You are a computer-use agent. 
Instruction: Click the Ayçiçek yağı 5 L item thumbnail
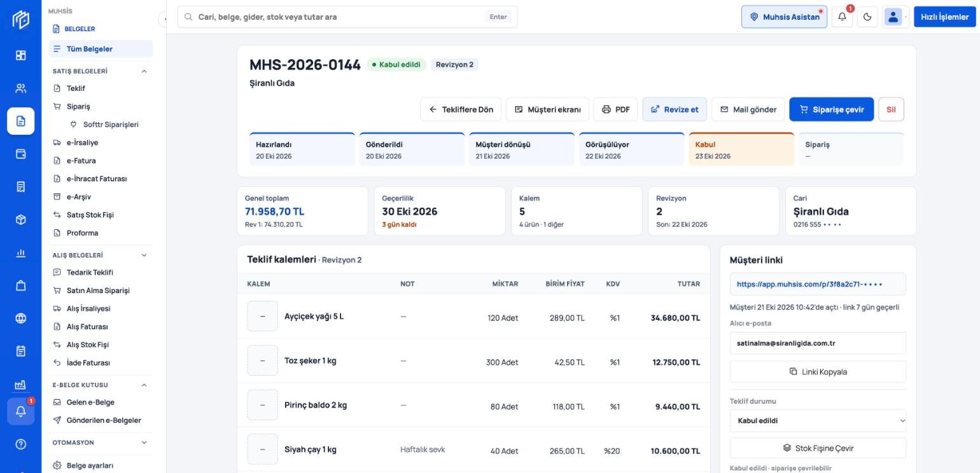262,317
